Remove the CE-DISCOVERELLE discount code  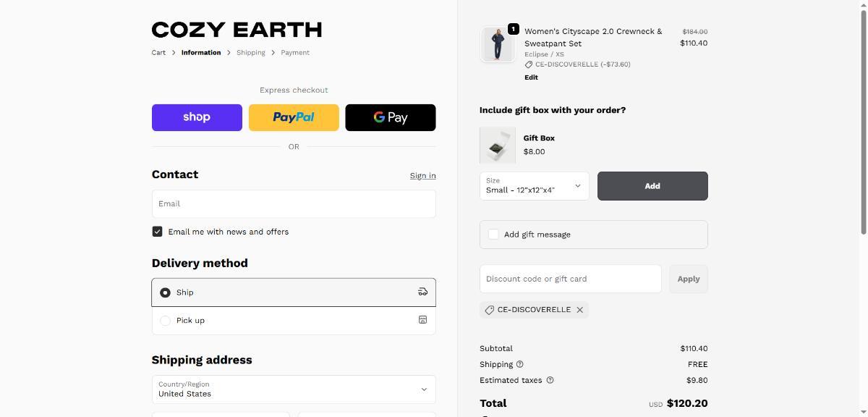tap(579, 310)
